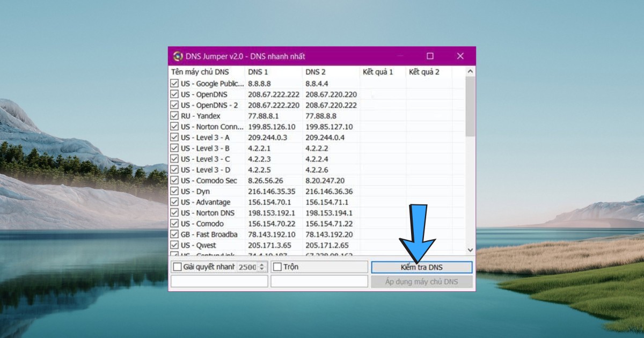The width and height of the screenshot is (644, 338).
Task: Close the DNS Jumper window
Action: pyautogui.click(x=460, y=56)
